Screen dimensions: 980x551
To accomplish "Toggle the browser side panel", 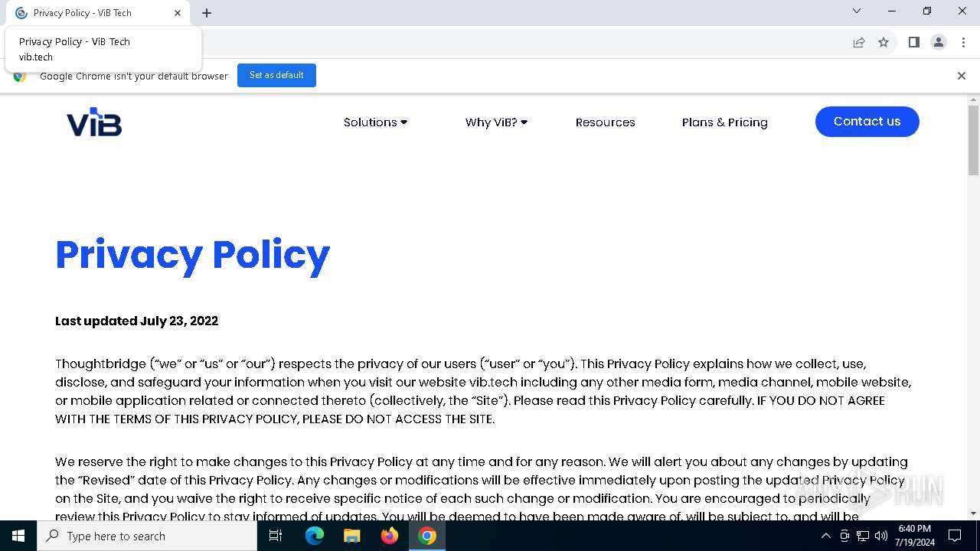I will click(913, 42).
